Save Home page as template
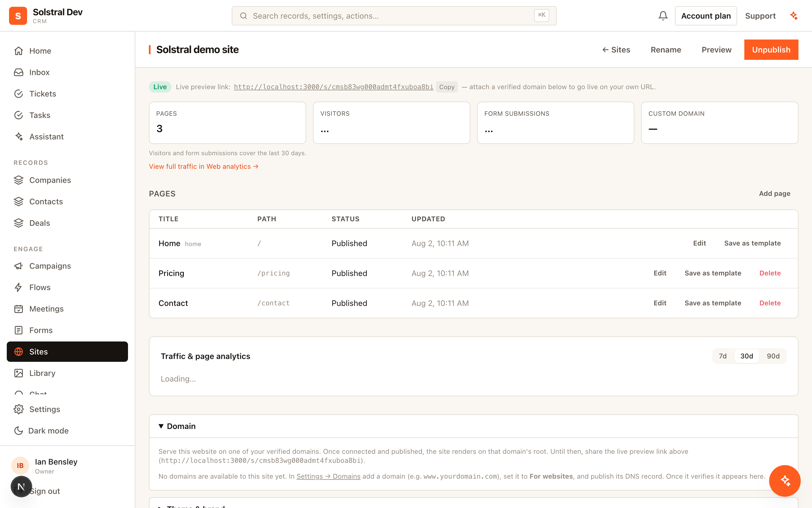Viewport: 812px width, 508px height. 752,243
